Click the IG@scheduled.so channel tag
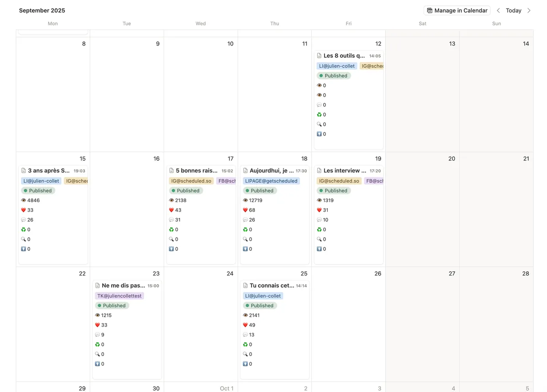The height and width of the screenshot is (392, 547). coord(191,181)
